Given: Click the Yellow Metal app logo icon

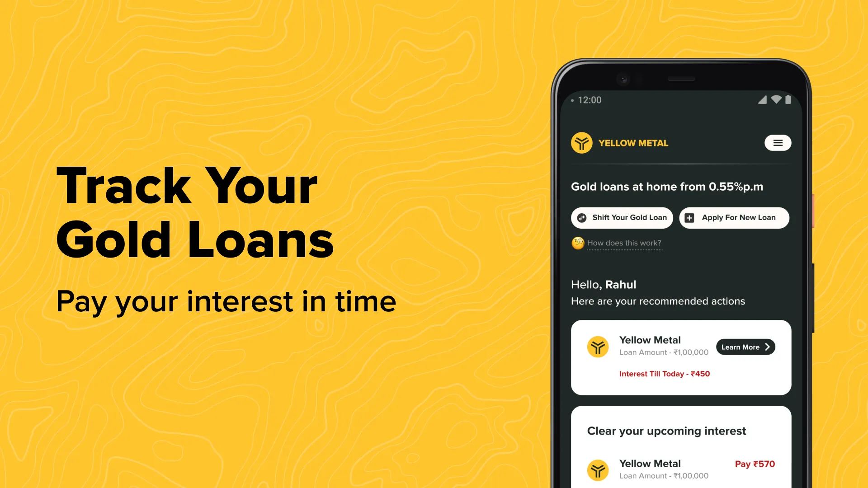Looking at the screenshot, I should pos(581,143).
